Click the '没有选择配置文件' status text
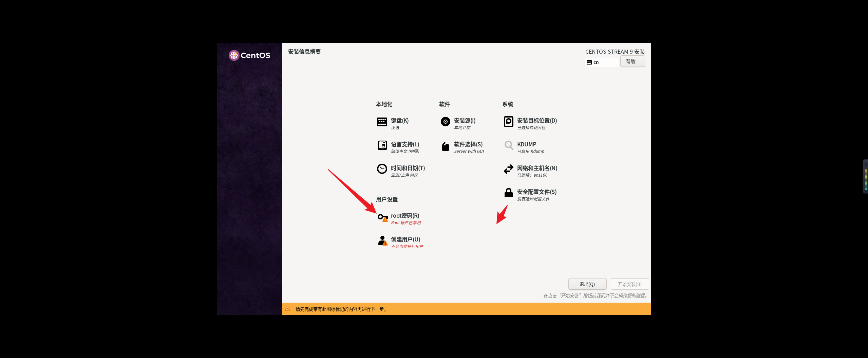 (533, 199)
